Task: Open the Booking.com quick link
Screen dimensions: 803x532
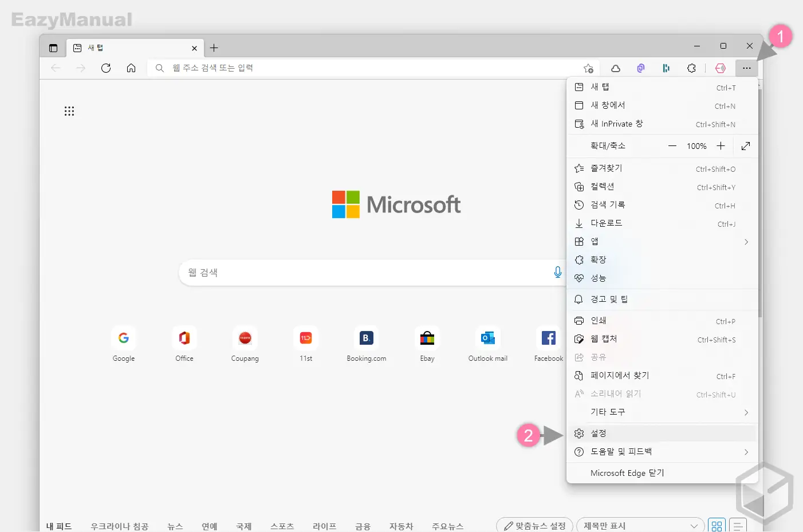Action: coord(367,344)
